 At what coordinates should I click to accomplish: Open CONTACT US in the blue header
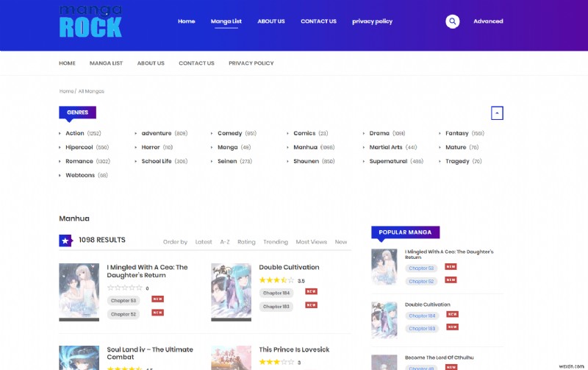pos(318,21)
